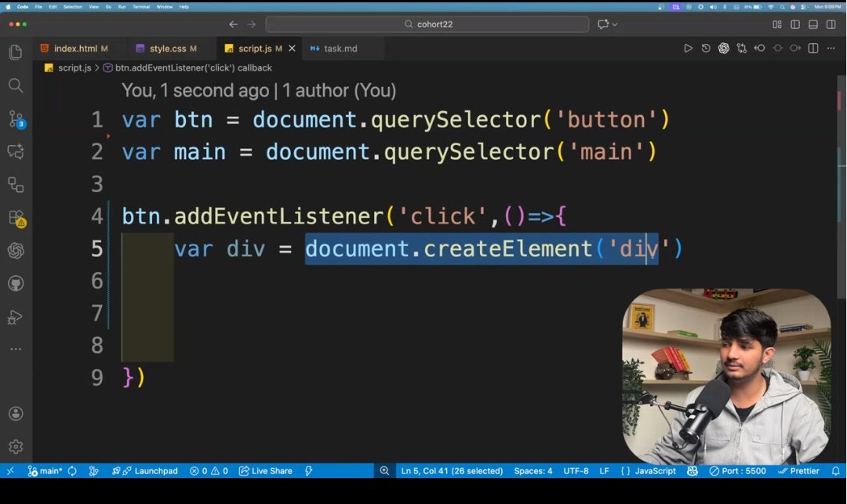Synchronize changes icon next to main*
Screen dimensions: 847x504
[x=72, y=470]
